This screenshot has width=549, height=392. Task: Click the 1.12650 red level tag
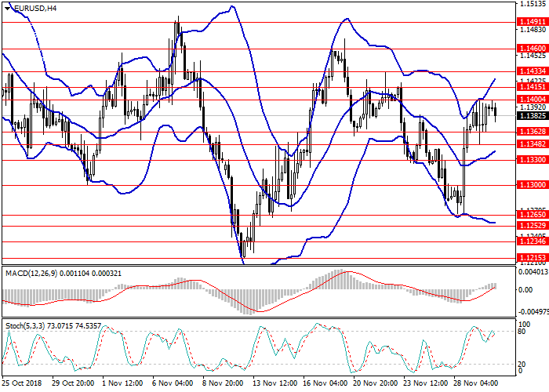click(x=532, y=215)
